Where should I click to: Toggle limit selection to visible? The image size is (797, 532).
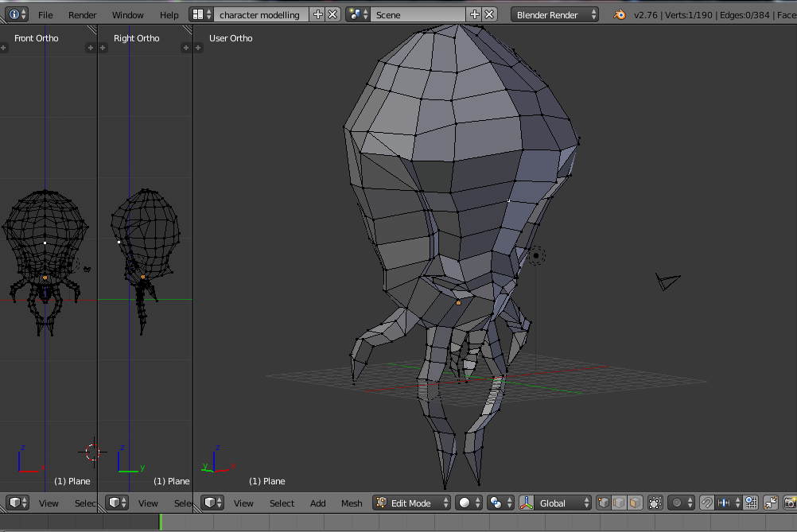(655, 503)
